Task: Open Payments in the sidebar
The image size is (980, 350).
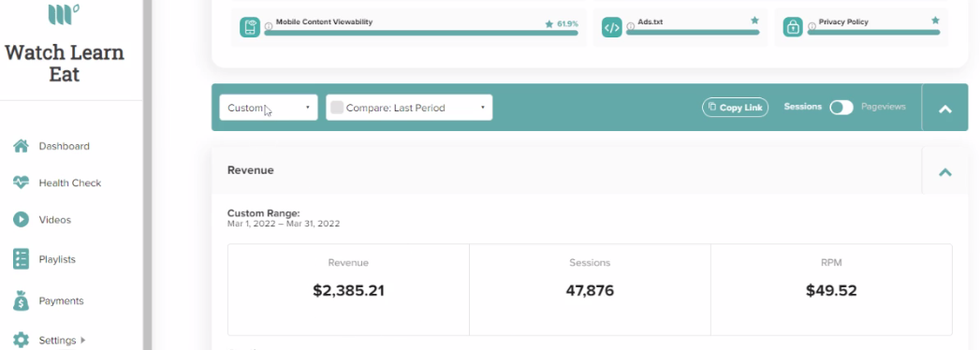Action: pos(61,301)
